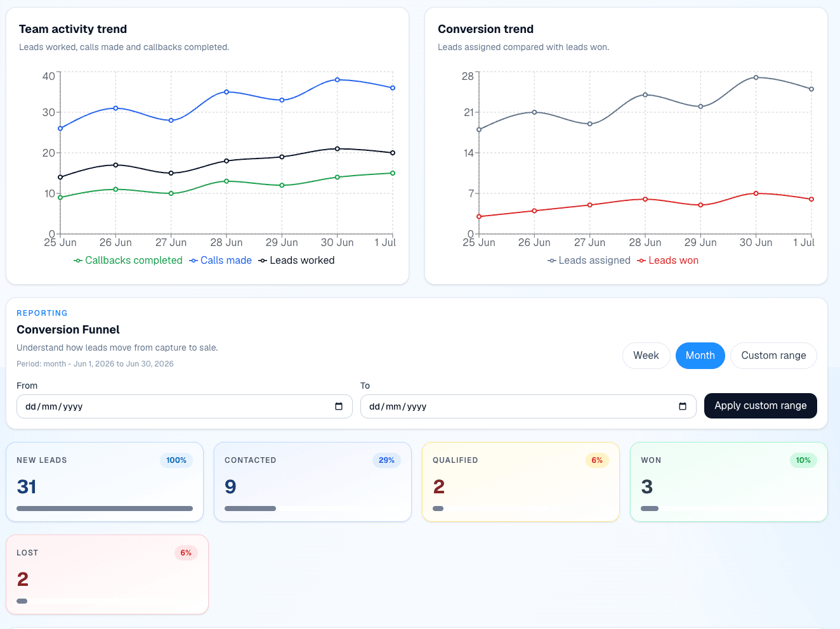Open the New Leads funnel card
The image size is (840, 629).
(105, 482)
